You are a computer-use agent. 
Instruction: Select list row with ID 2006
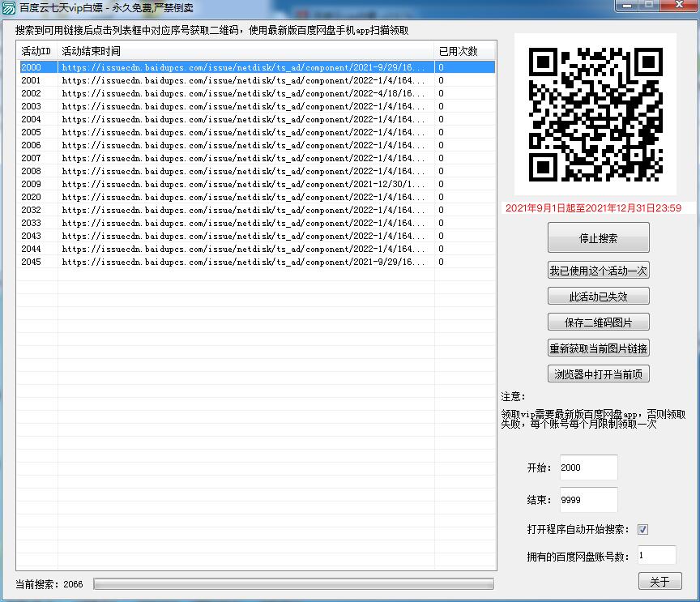tap(257, 145)
